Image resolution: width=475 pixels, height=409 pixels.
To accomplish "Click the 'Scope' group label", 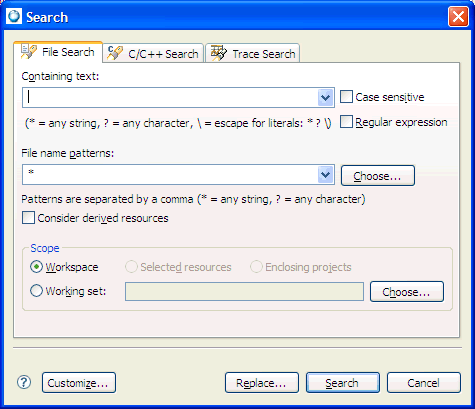I will [45, 248].
